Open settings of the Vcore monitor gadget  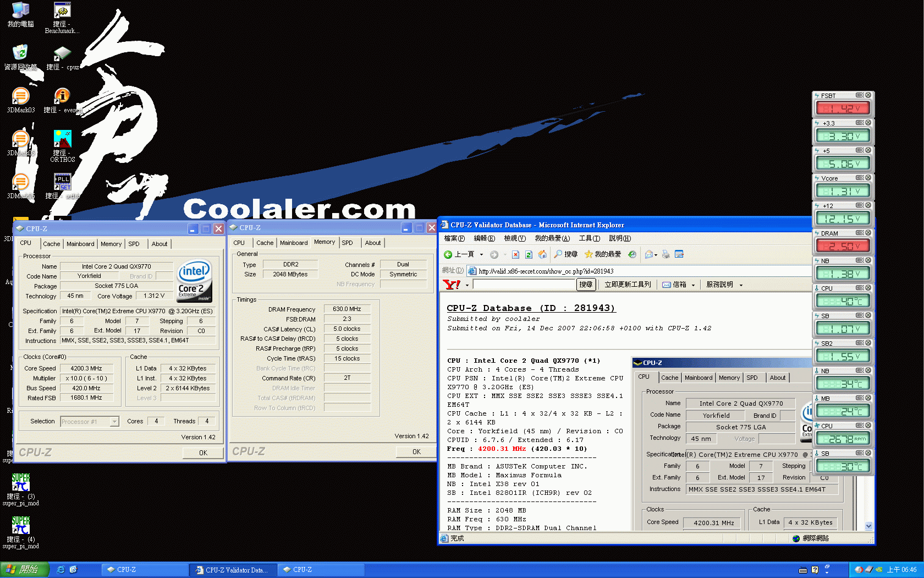pos(859,178)
